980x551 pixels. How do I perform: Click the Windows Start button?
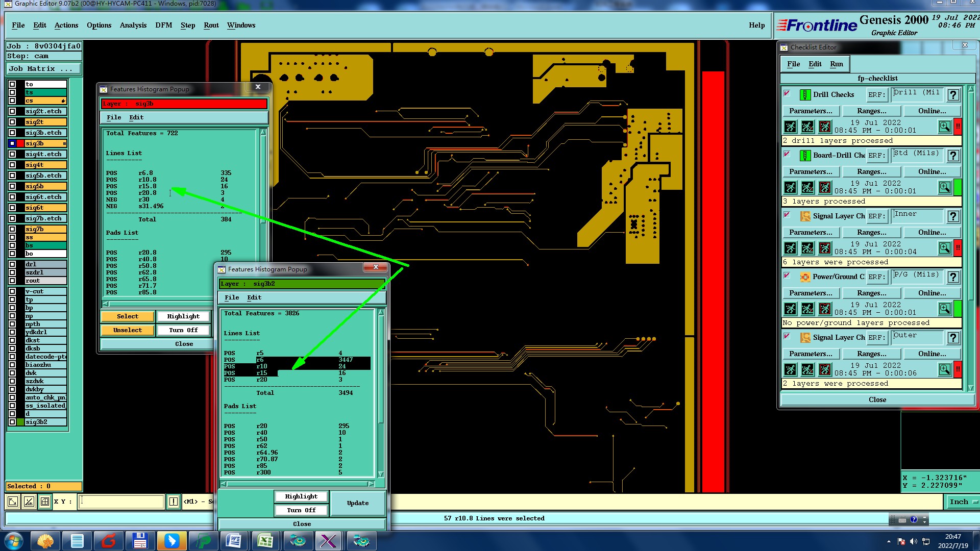(14, 540)
